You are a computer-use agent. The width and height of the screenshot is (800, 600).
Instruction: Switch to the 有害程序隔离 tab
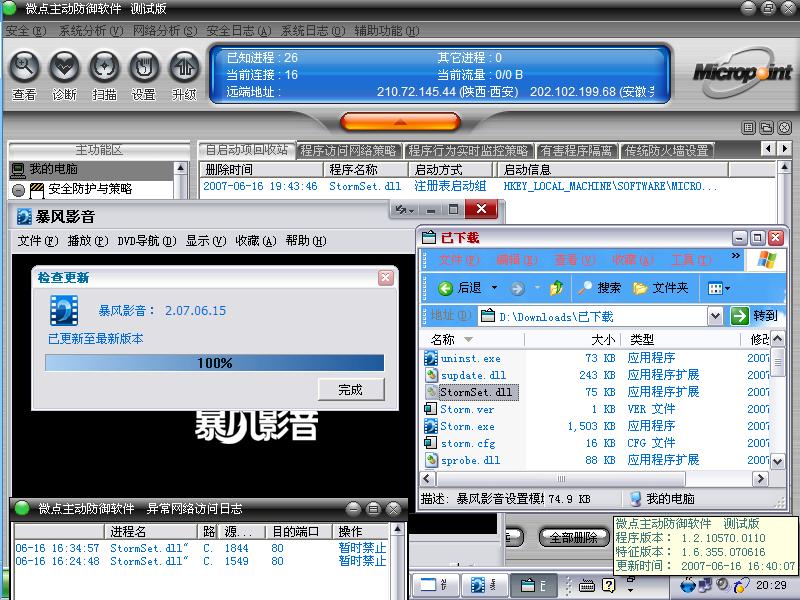(577, 151)
